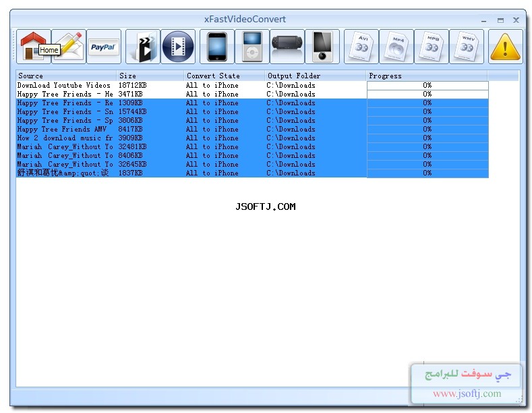Select MPG output format icon
Viewport: 532px width, 413px height.
pos(432,46)
